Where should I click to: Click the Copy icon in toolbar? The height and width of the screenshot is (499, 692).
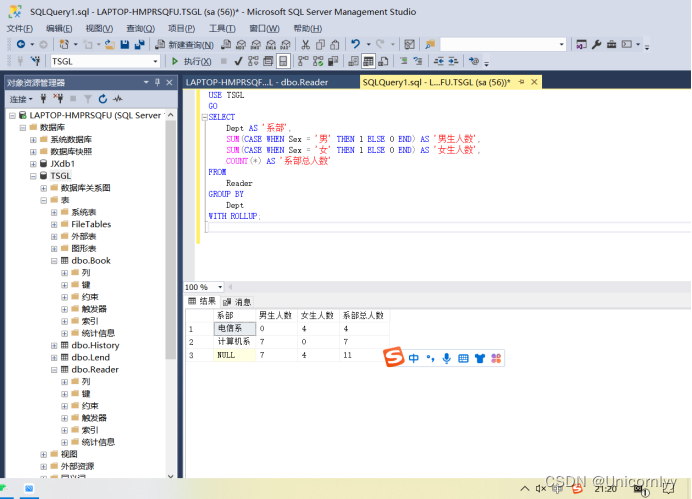tap(320, 45)
